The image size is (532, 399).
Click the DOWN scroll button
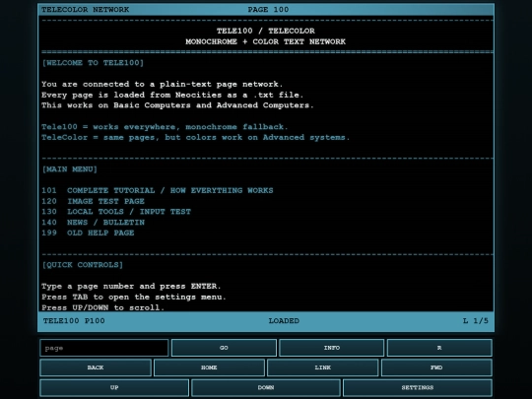tap(266, 388)
